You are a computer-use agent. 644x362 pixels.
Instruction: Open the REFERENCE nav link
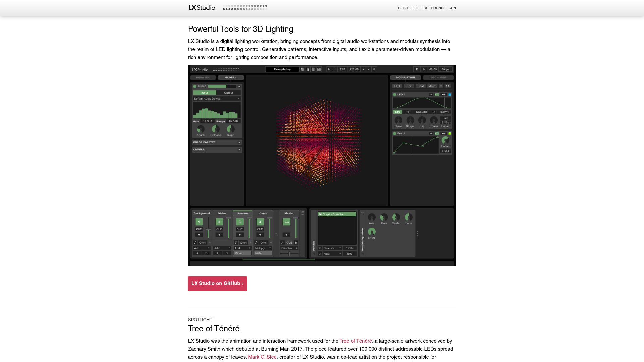435,8
